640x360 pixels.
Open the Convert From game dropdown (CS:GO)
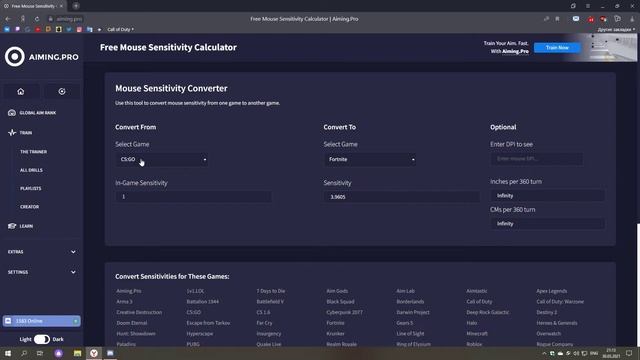162,160
